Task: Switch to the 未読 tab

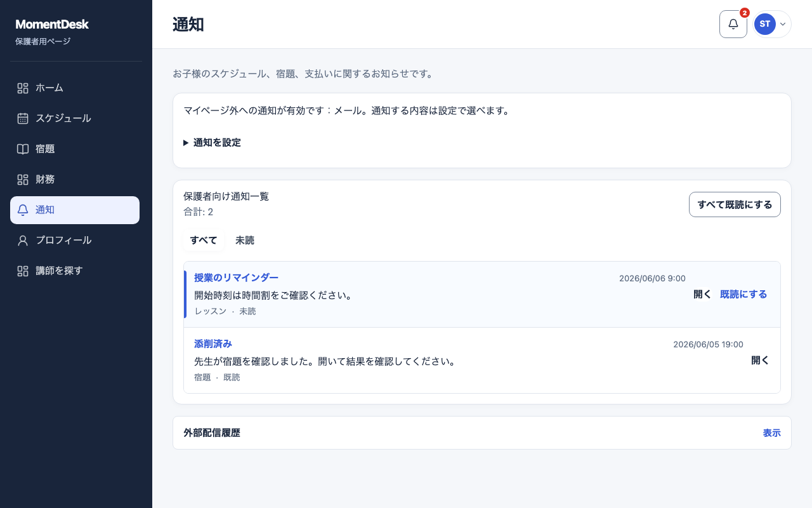Action: pyautogui.click(x=245, y=241)
